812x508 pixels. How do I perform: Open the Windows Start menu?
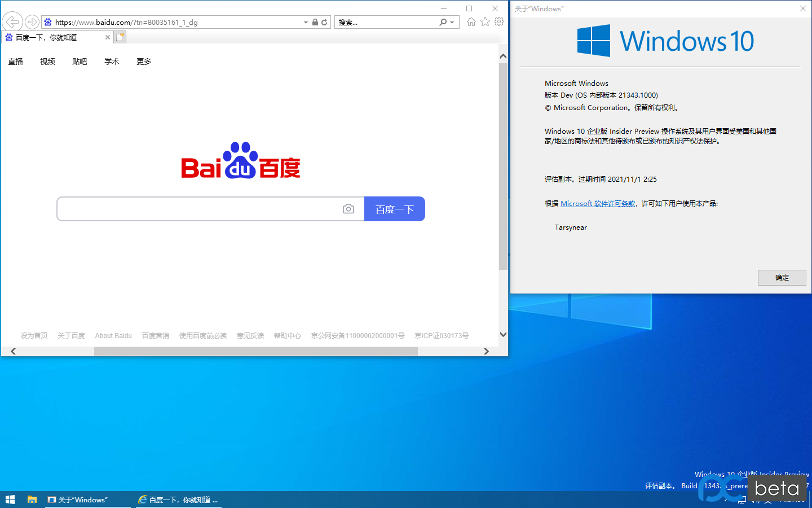(x=10, y=500)
